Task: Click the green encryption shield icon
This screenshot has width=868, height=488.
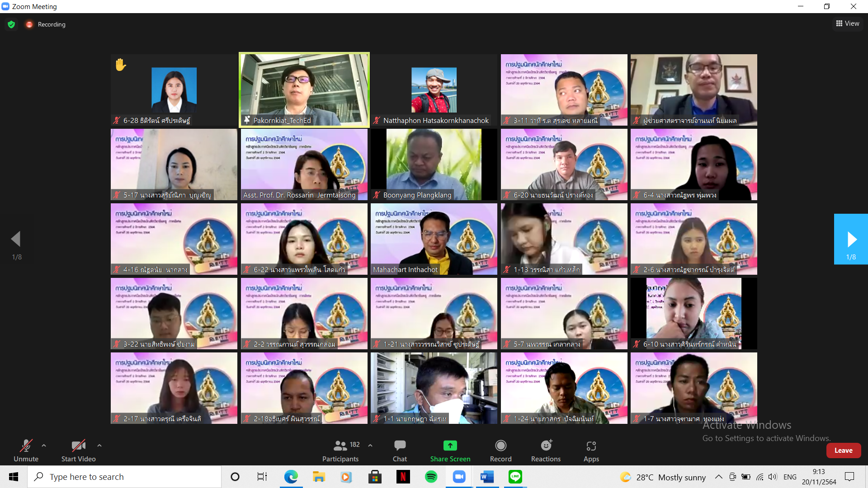Action: pyautogui.click(x=11, y=24)
